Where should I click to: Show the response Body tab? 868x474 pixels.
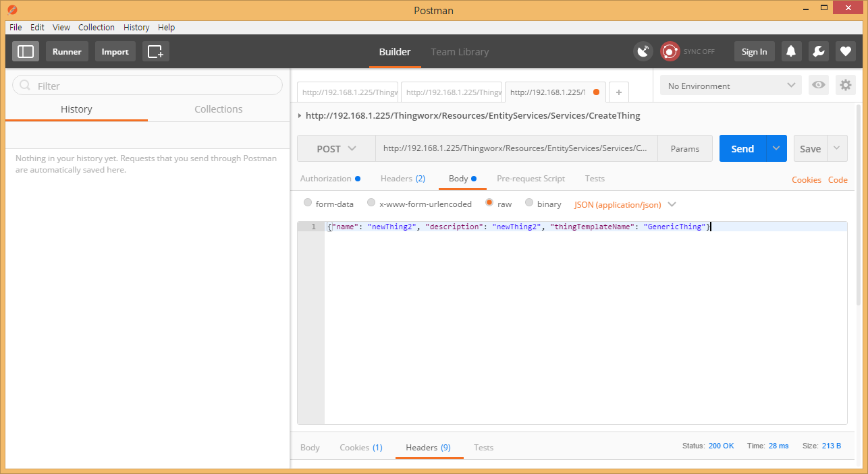310,447
